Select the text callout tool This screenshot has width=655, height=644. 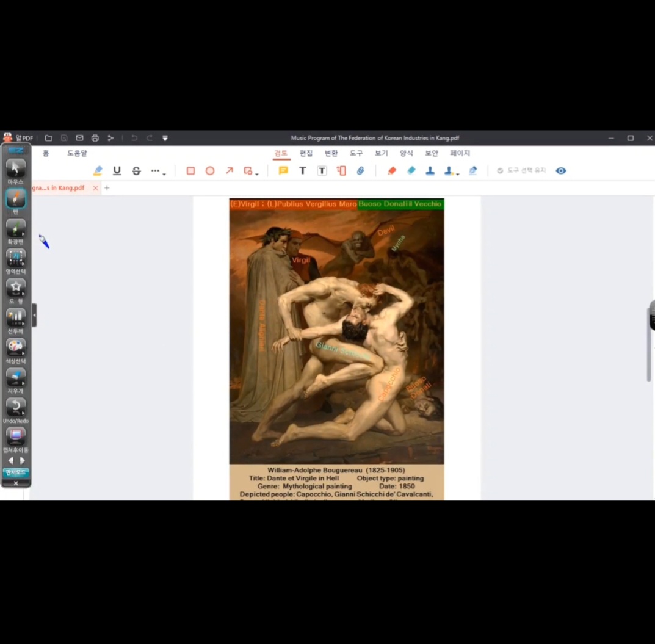click(341, 170)
